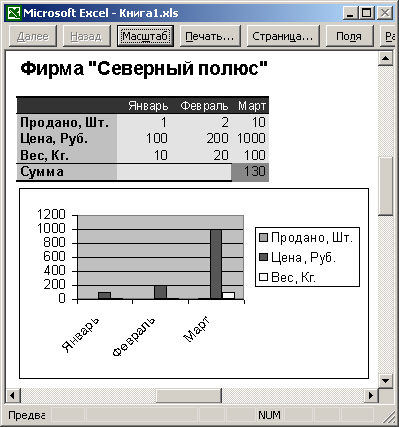This screenshot has height=427, width=399.
Task: Toggle margins with Поля button
Action: pyautogui.click(x=349, y=36)
